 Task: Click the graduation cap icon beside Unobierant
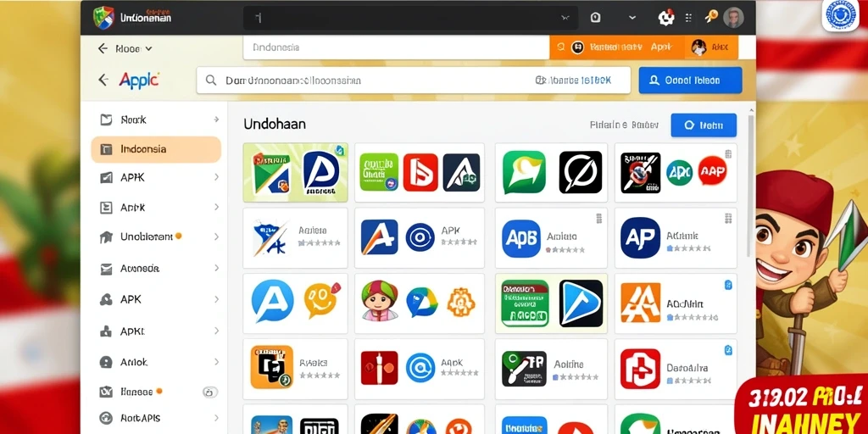tap(106, 237)
